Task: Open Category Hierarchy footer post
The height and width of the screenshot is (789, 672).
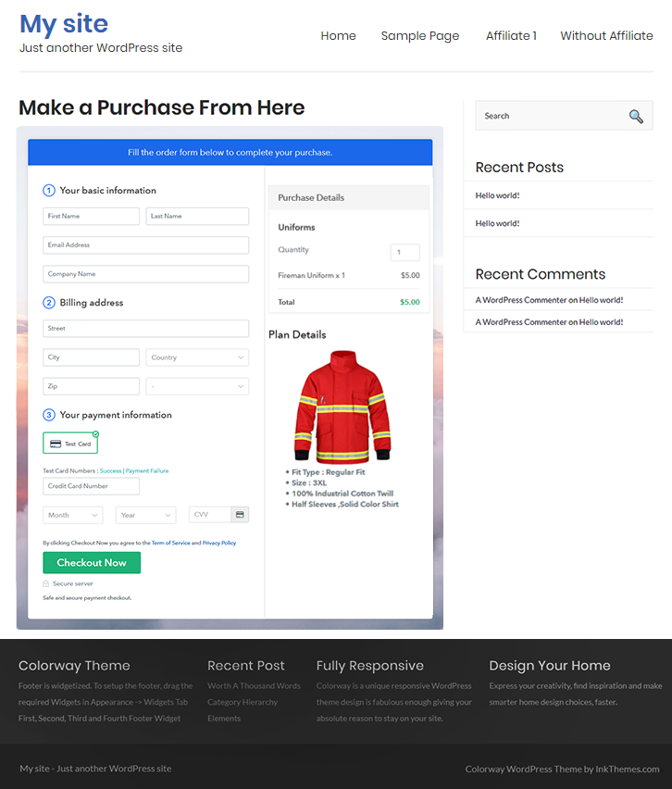Action: tap(243, 702)
